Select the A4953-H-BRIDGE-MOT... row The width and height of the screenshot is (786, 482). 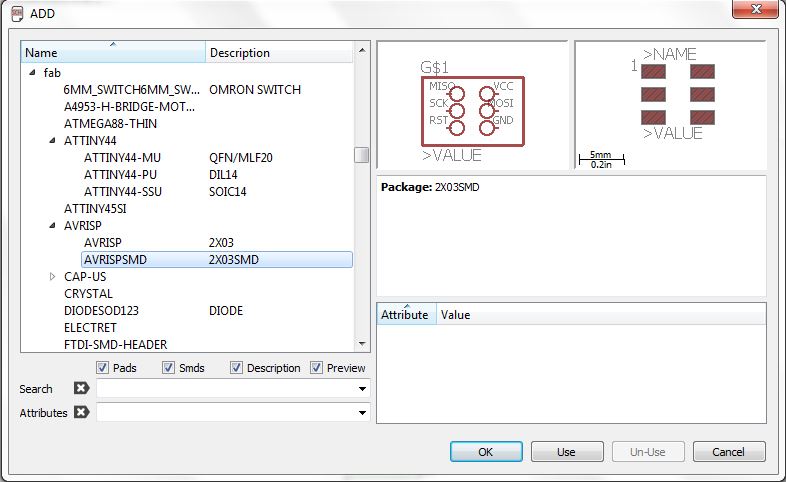pos(129,107)
